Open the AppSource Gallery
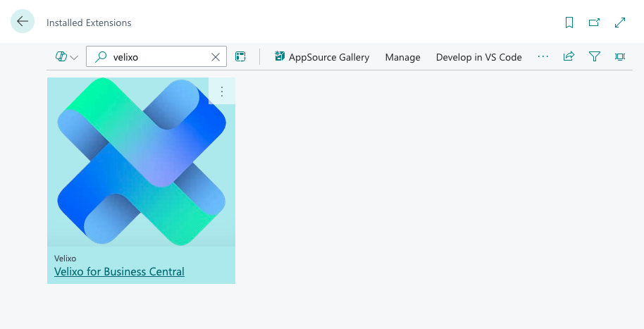Image resolution: width=644 pixels, height=329 pixels. pos(322,57)
